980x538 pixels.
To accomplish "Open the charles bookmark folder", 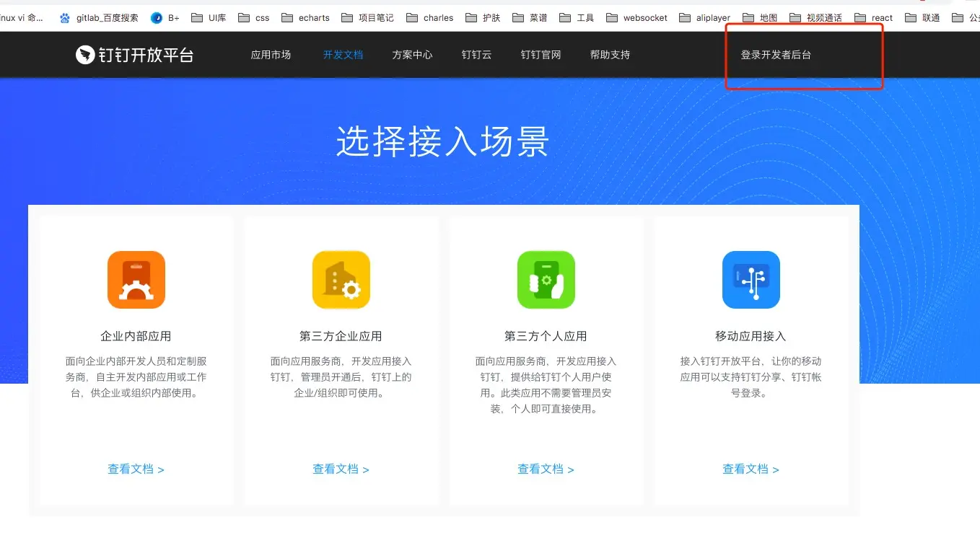I will pyautogui.click(x=430, y=18).
